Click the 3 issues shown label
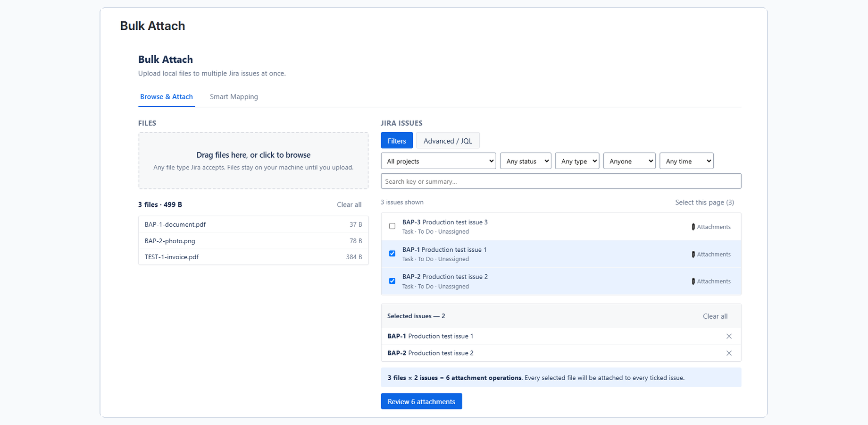868x425 pixels. (x=402, y=202)
